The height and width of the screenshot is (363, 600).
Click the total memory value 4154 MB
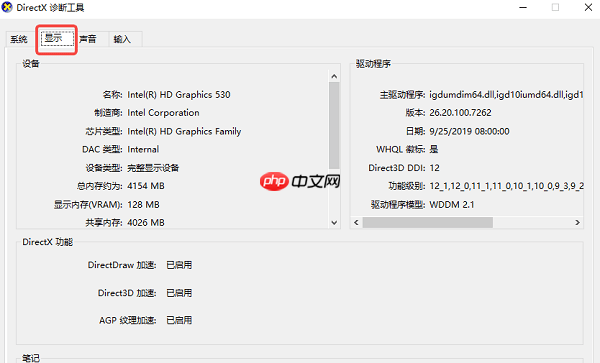coord(146,186)
